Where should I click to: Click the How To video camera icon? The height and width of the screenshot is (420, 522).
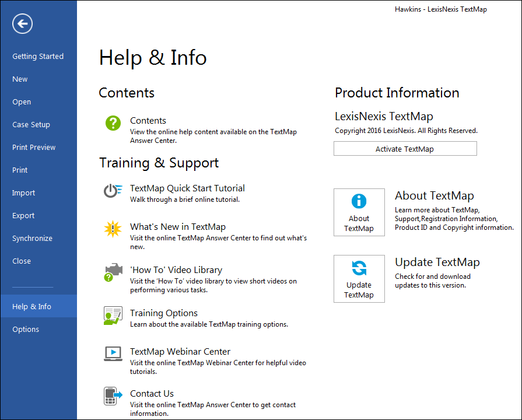tap(113, 272)
